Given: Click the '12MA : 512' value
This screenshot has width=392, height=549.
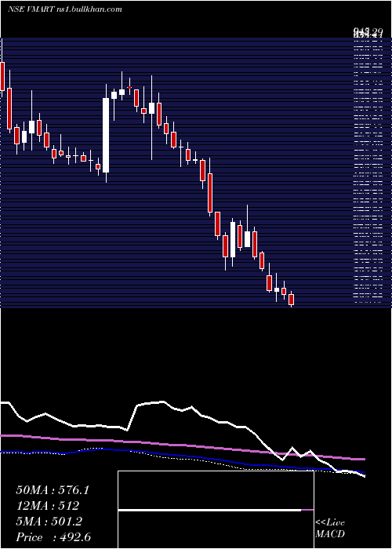Looking at the screenshot, I should coord(47,506).
